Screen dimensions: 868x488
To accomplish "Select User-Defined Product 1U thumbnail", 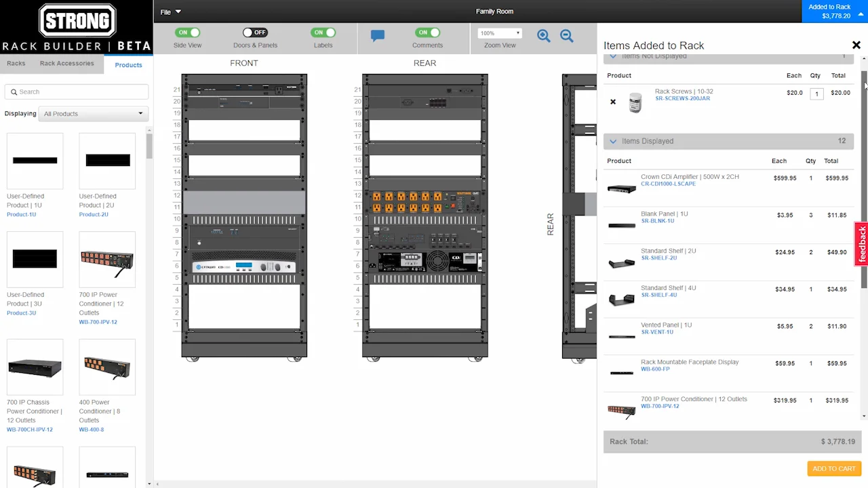I will point(35,161).
